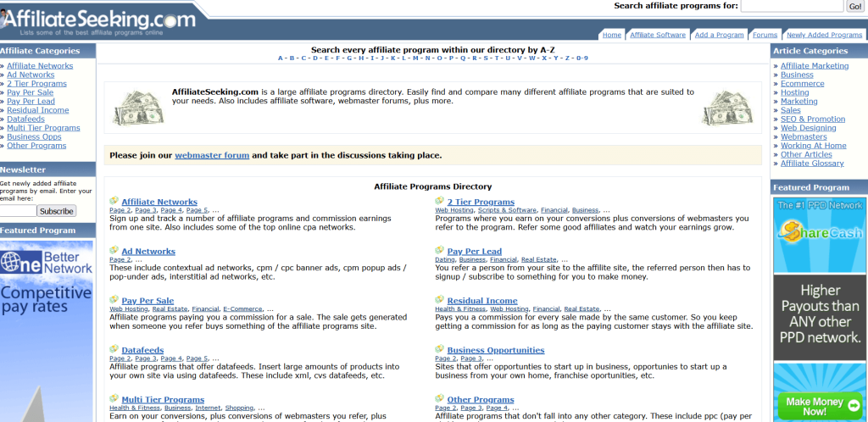Open Pay Per Lead in left sidebar
This screenshot has height=422, width=868.
(x=31, y=101)
